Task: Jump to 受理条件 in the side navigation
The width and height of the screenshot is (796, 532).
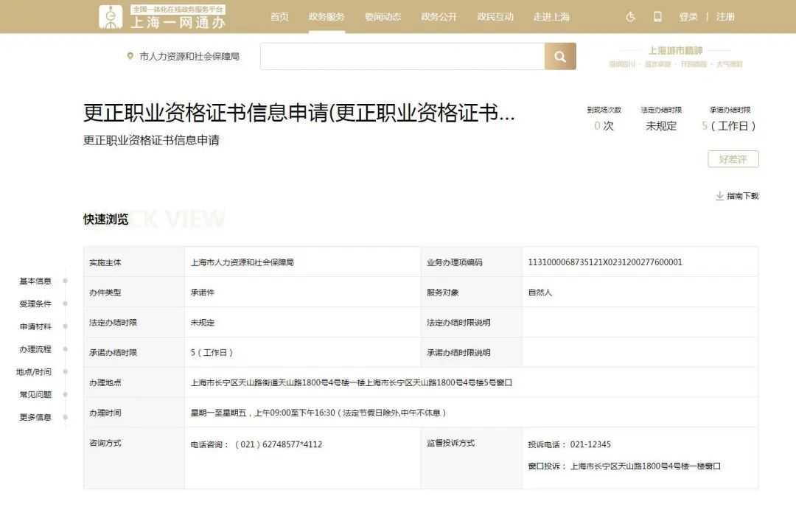Action: (35, 304)
